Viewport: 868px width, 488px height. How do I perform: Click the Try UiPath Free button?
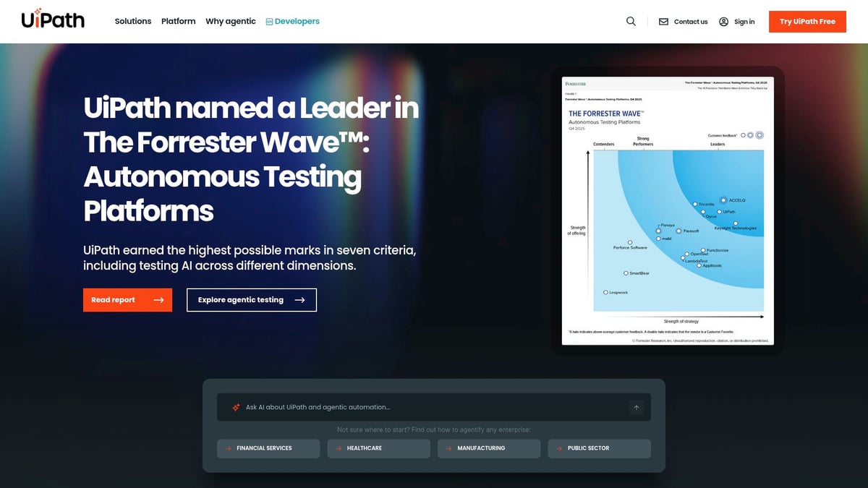coord(807,21)
